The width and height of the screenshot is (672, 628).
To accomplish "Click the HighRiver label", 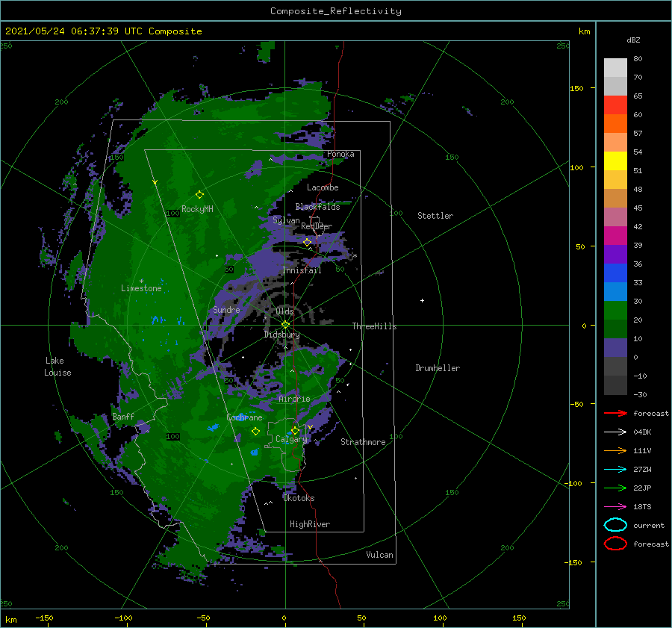I will (309, 524).
